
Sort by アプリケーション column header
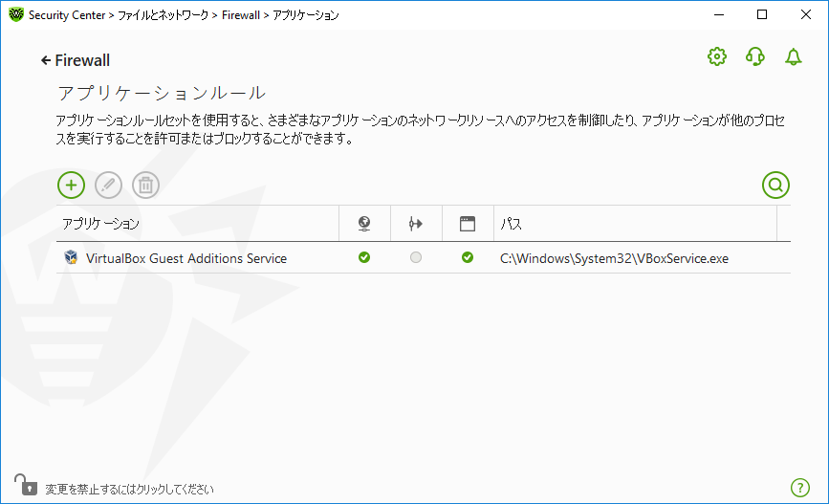(x=100, y=224)
